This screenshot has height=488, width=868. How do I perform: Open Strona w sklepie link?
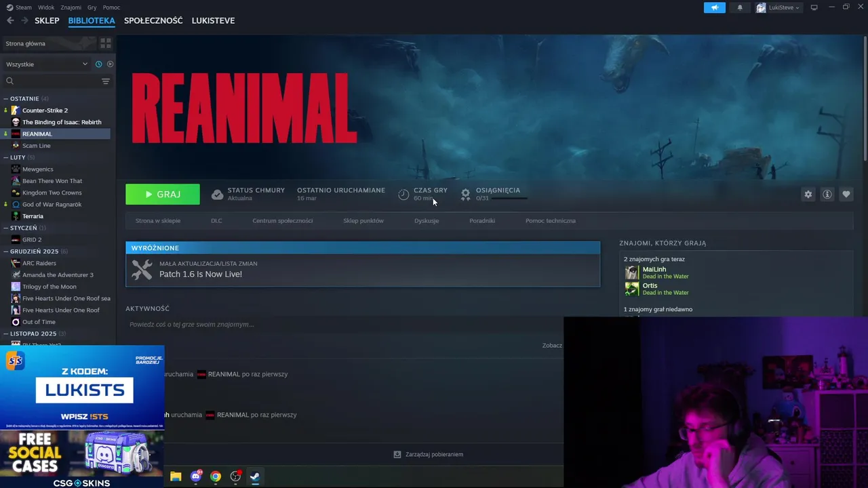tap(158, 220)
